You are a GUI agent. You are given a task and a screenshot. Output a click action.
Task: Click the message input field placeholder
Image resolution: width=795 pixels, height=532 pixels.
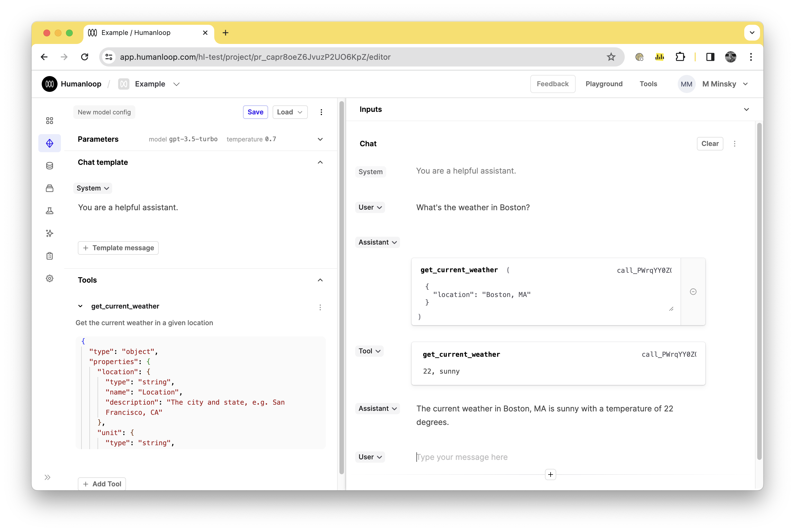click(x=462, y=457)
